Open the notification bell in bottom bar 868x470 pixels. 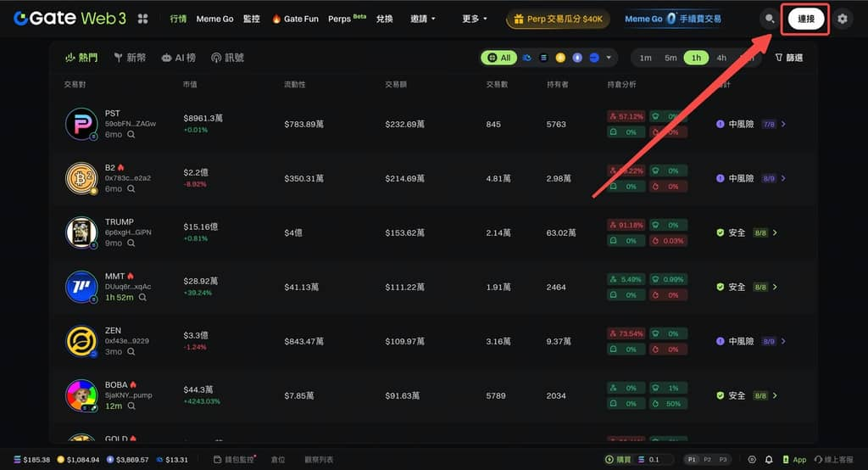769,460
